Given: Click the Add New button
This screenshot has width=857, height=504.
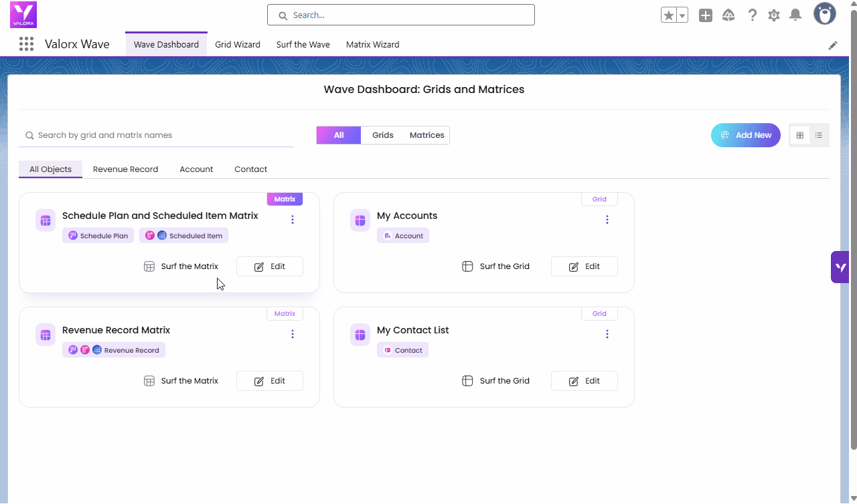Looking at the screenshot, I should coord(745,135).
